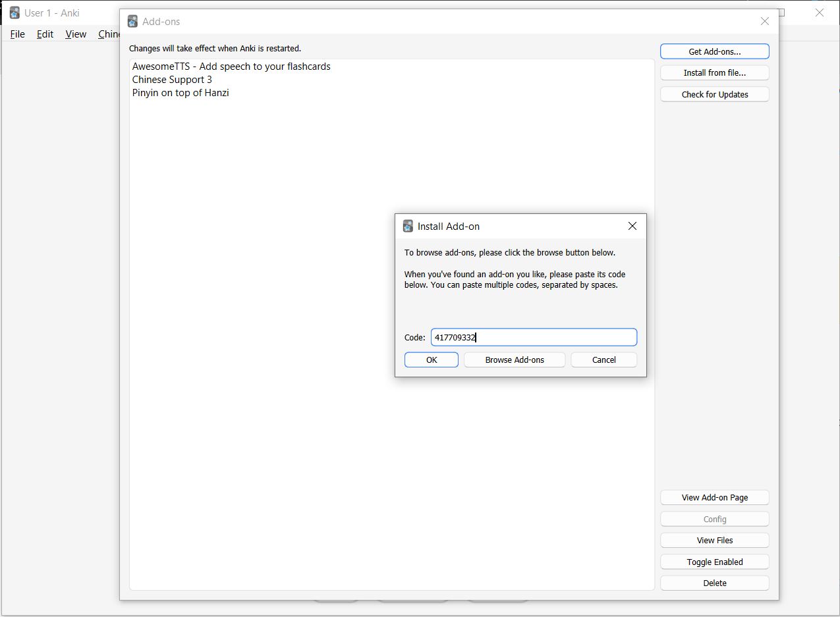Cancel the Install Add-on dialog
Viewport: 840px width, 617px height.
(604, 360)
